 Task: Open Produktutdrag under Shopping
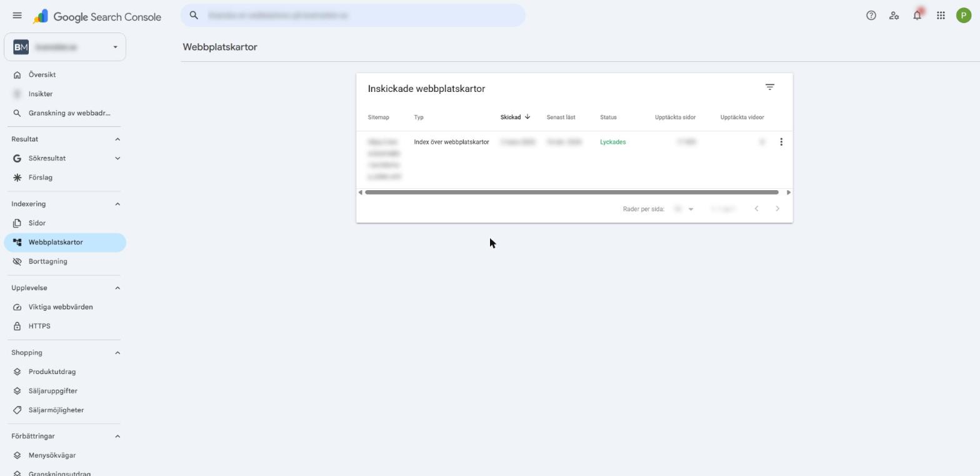tap(65, 372)
